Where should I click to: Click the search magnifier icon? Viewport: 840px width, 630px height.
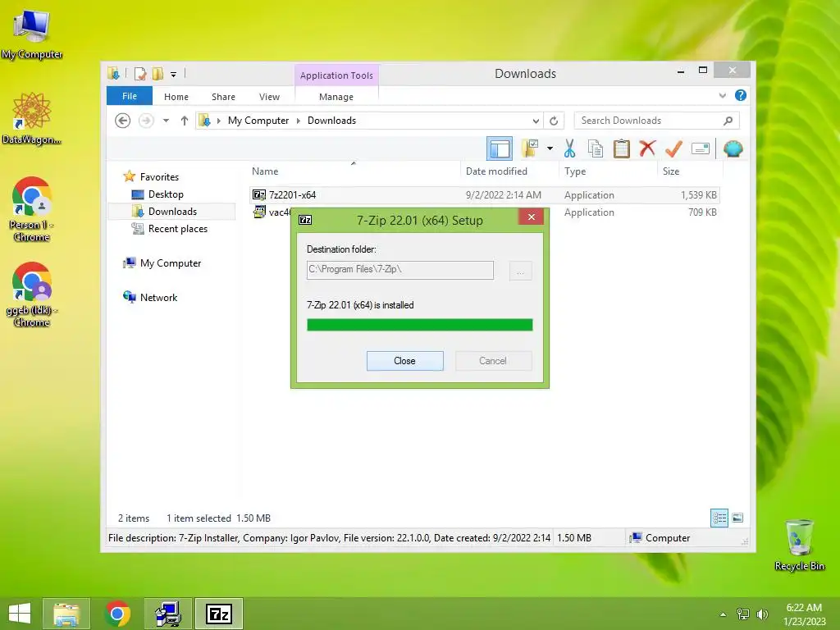728,121
